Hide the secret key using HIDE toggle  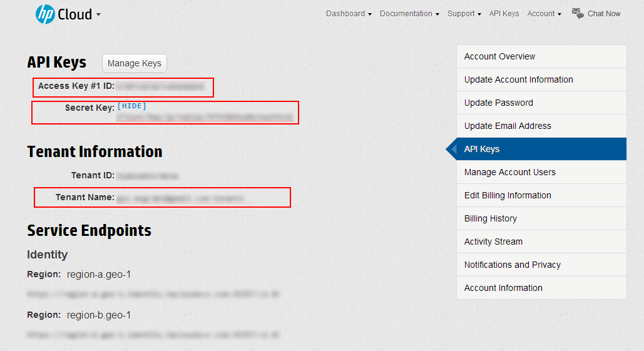(x=132, y=106)
